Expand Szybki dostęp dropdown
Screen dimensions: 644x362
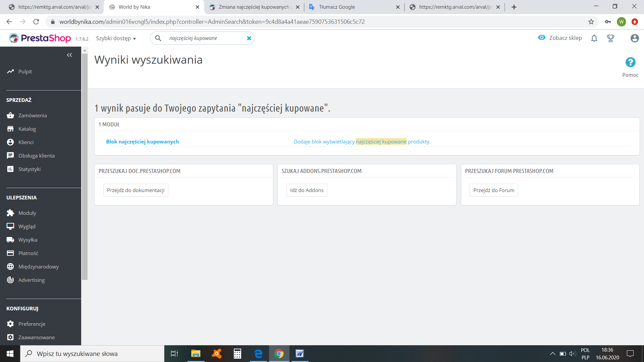(116, 38)
